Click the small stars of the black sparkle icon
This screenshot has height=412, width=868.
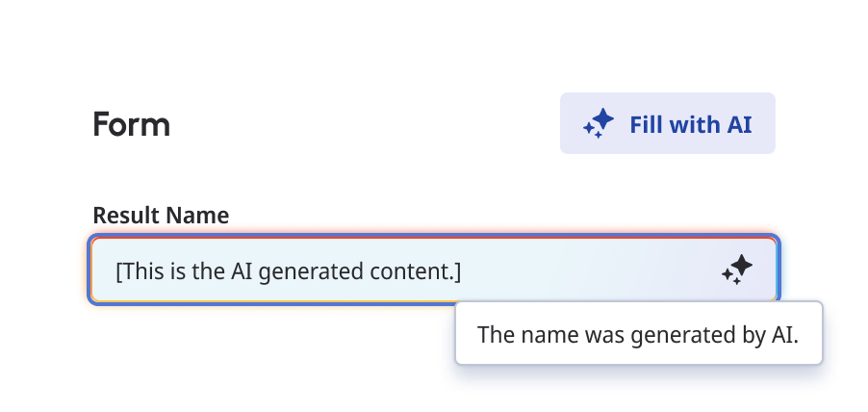coord(730,277)
